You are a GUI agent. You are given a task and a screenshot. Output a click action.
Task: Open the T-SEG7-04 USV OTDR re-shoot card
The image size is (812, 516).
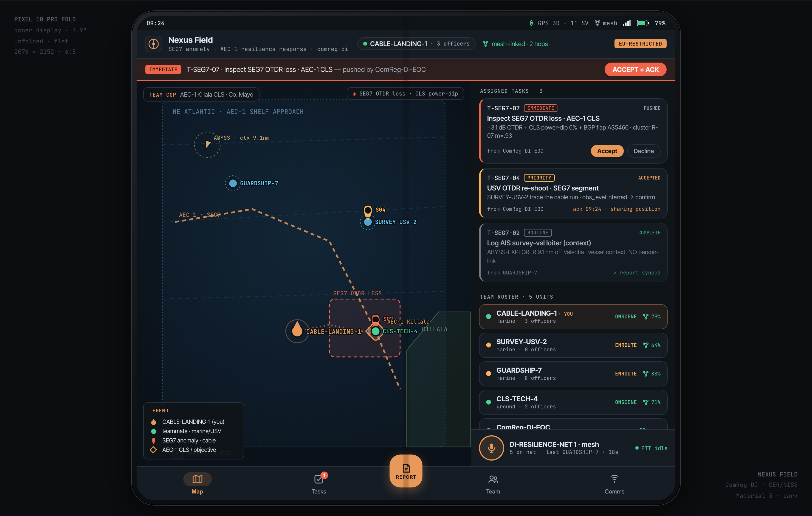[573, 193]
